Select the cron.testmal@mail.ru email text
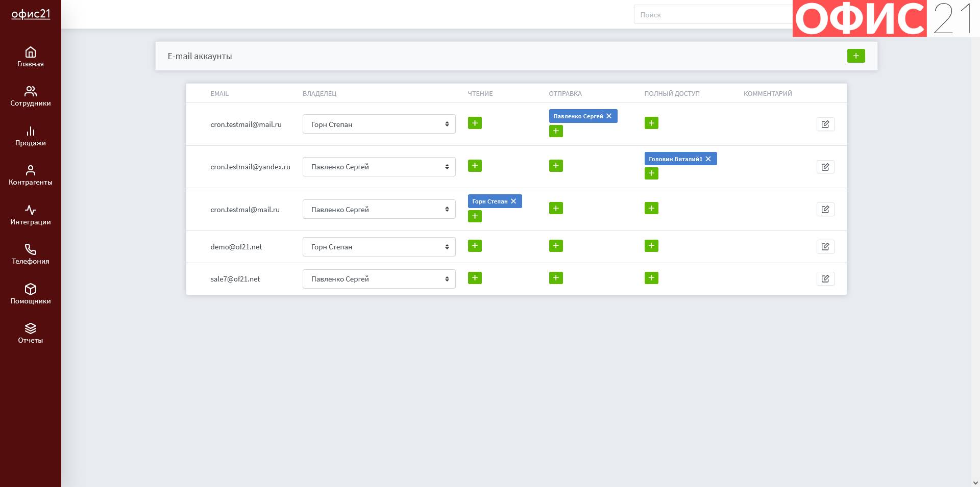The width and height of the screenshot is (980, 487). click(245, 210)
